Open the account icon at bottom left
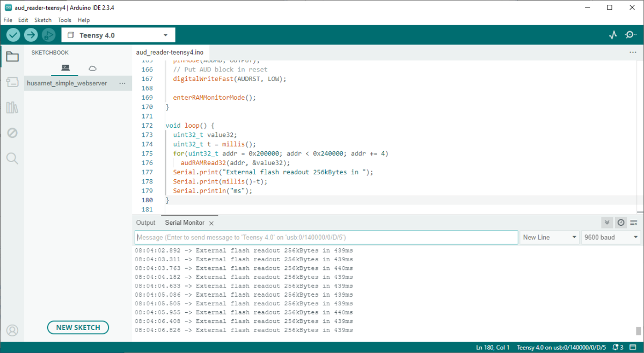The height and width of the screenshot is (353, 644). tap(12, 330)
